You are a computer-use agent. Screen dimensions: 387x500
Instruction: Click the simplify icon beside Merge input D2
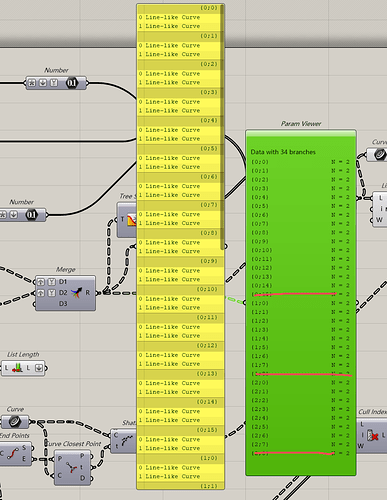[x=51, y=293]
